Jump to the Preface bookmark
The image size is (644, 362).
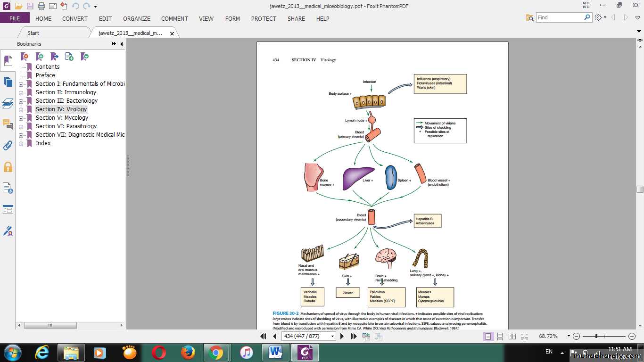pyautogui.click(x=45, y=75)
